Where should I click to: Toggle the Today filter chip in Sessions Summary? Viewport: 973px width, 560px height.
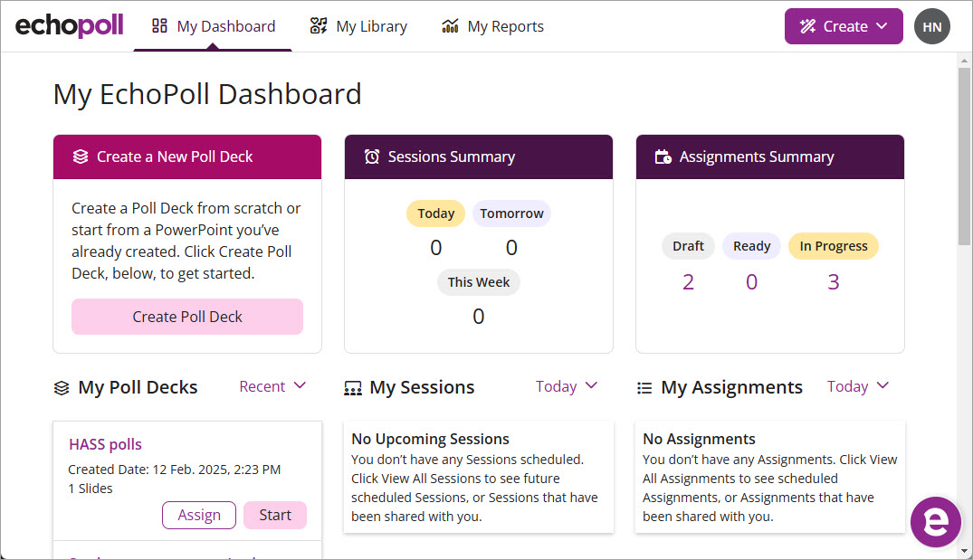coord(435,214)
